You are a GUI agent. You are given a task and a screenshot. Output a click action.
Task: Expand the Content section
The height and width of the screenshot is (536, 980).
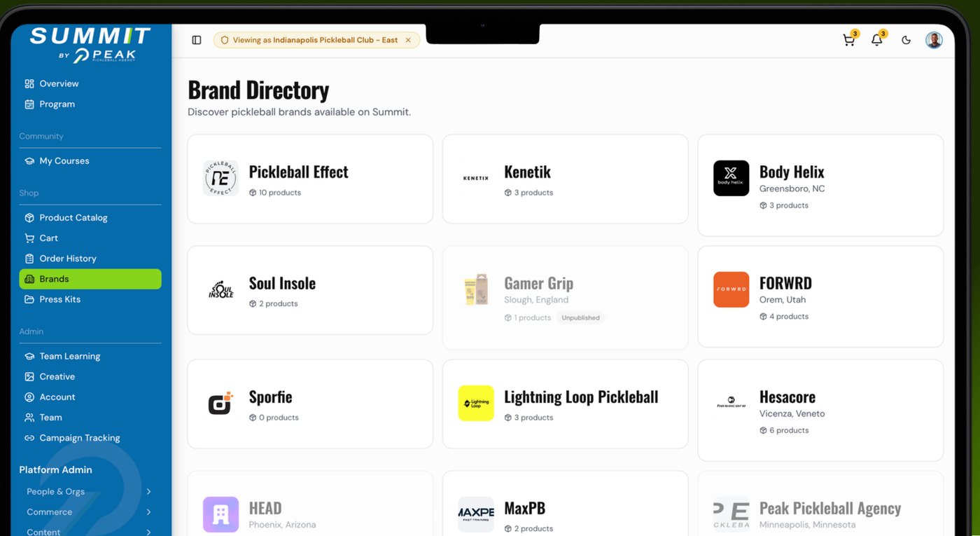tap(90, 532)
